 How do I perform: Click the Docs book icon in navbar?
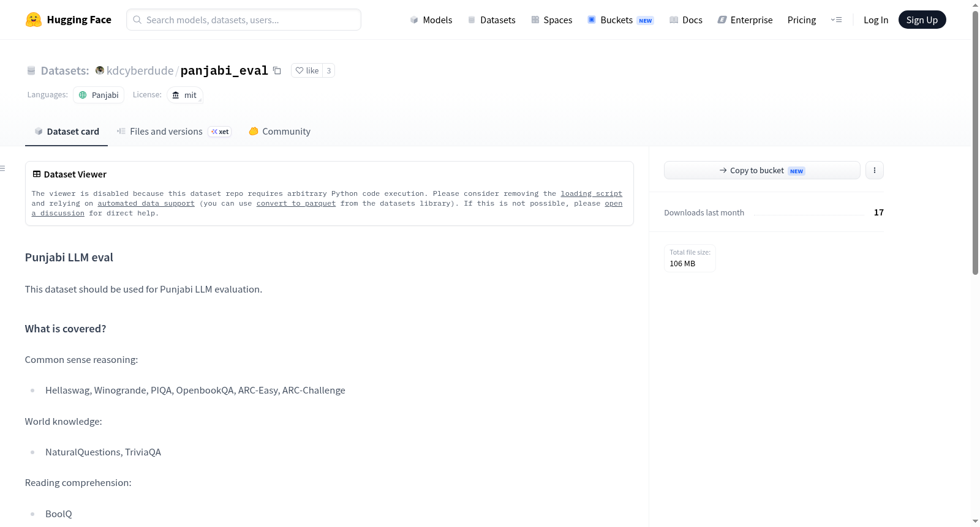[674, 20]
